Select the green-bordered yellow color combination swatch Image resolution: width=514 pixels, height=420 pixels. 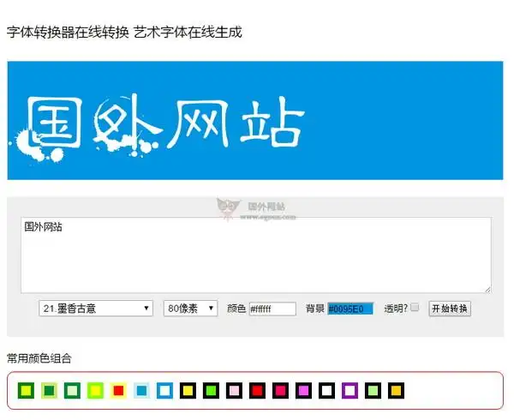[27, 391]
